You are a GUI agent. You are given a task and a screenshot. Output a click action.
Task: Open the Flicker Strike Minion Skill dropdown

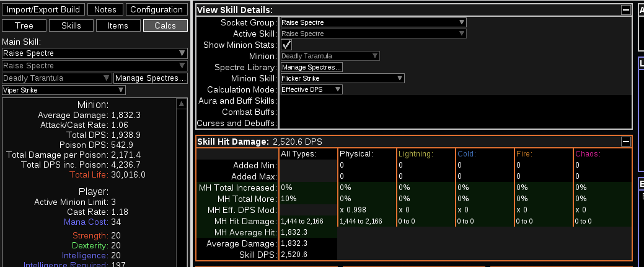(342, 78)
